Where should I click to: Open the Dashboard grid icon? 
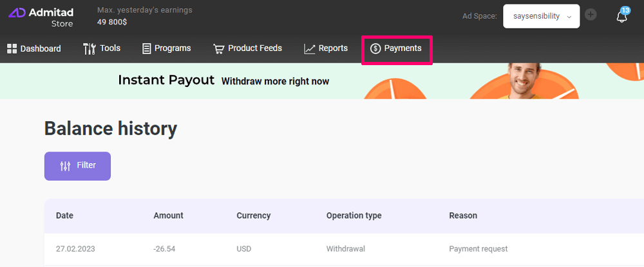coord(12,48)
